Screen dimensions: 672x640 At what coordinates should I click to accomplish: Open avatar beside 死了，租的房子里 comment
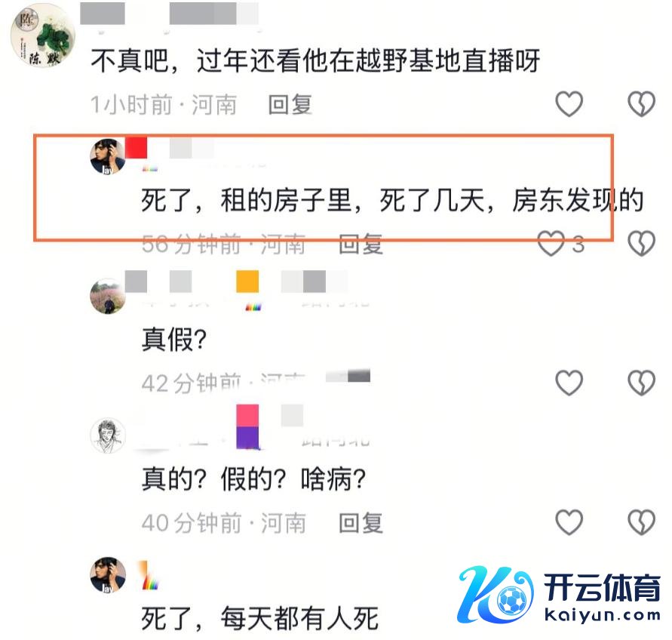[x=108, y=156]
